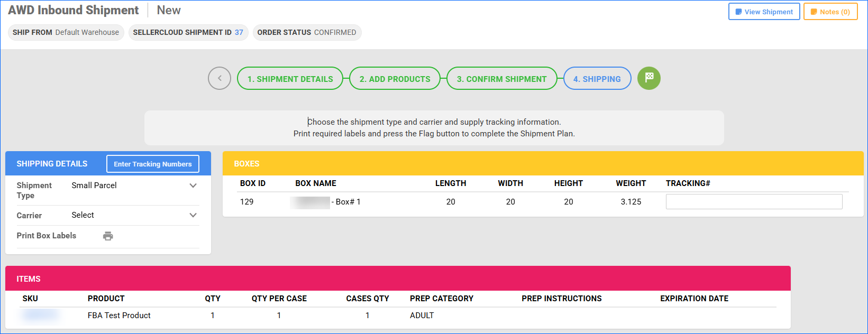Click the green finish flag button

[x=648, y=78]
